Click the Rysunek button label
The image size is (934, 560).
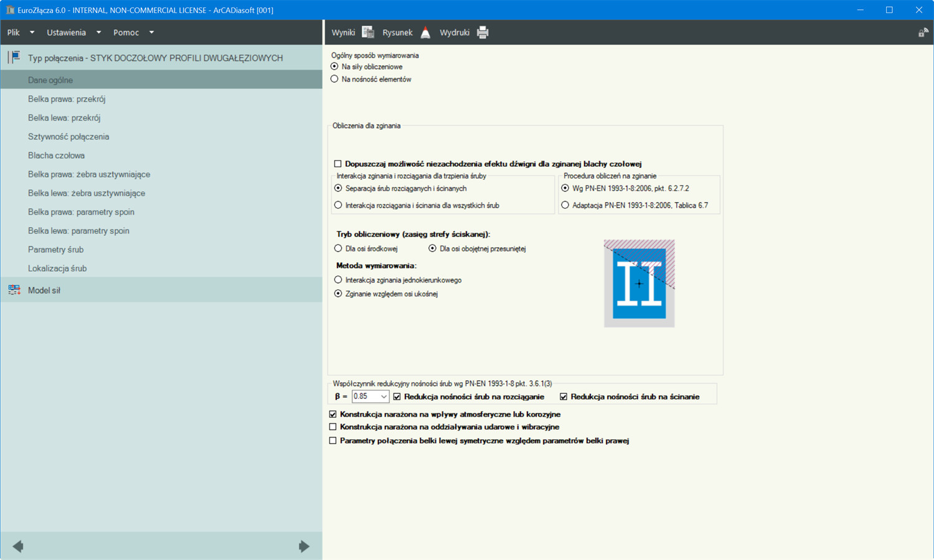point(397,32)
